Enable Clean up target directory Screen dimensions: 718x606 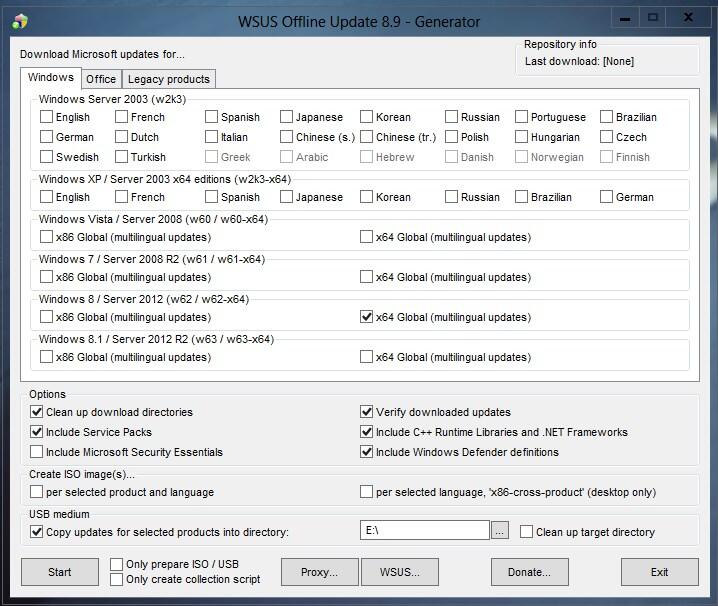pyautogui.click(x=527, y=532)
